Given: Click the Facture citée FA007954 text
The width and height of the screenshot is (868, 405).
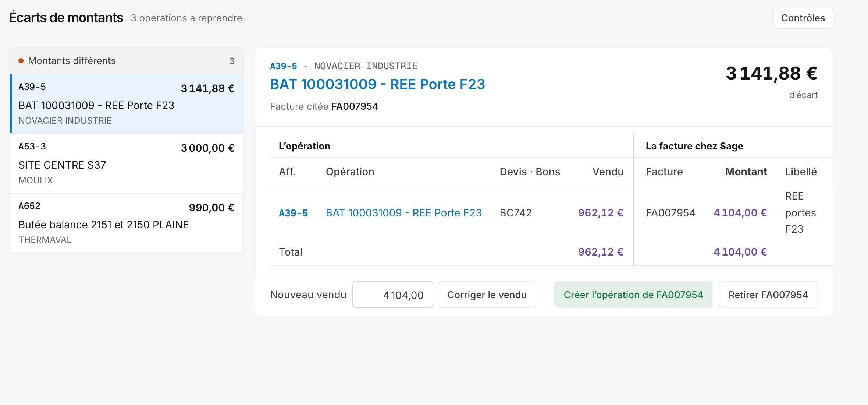Looking at the screenshot, I should (x=324, y=106).
